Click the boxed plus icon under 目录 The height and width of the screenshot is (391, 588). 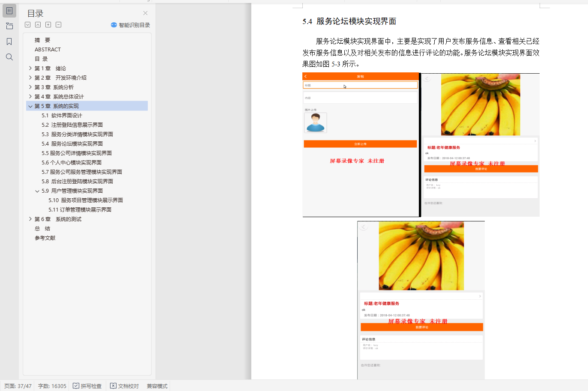(48, 25)
